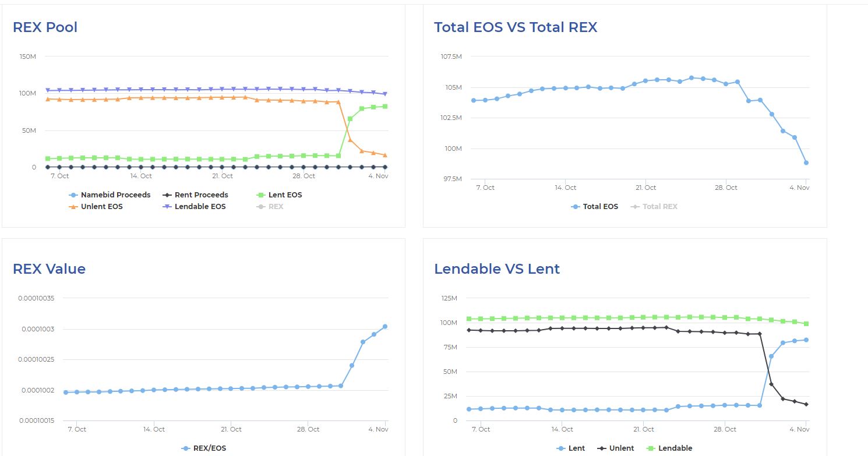Toggle REX/EOS legend item
The height and width of the screenshot is (456, 868).
point(203,448)
